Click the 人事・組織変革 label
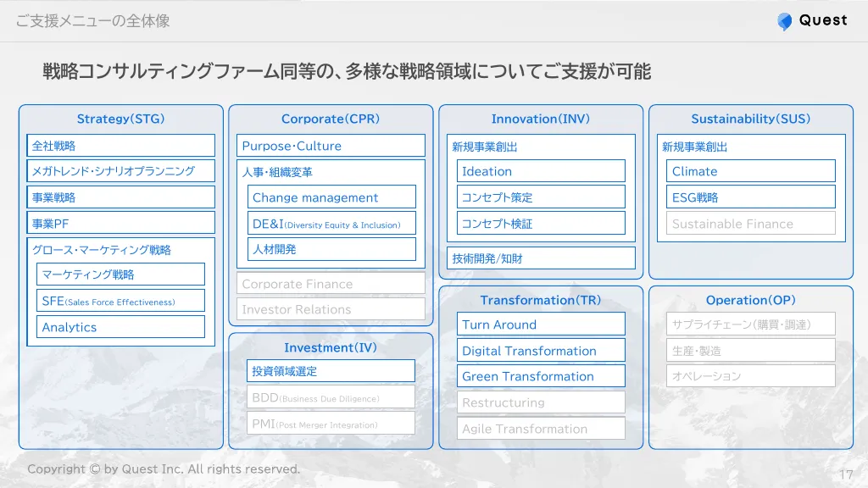This screenshot has width=868, height=488. (x=277, y=172)
